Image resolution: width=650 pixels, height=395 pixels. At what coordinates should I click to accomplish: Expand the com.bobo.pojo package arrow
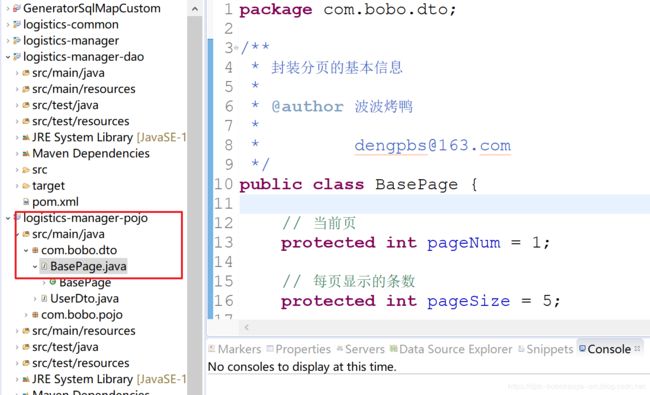click(26, 315)
